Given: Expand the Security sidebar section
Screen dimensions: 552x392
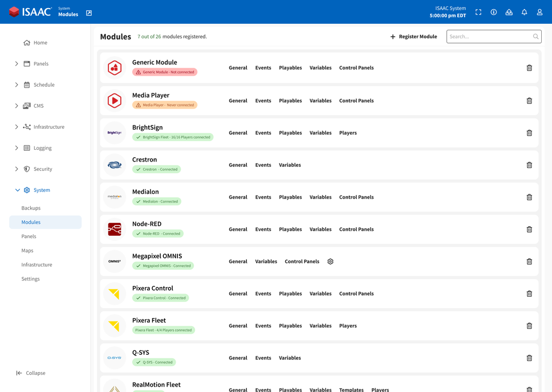Looking at the screenshot, I should point(17,169).
